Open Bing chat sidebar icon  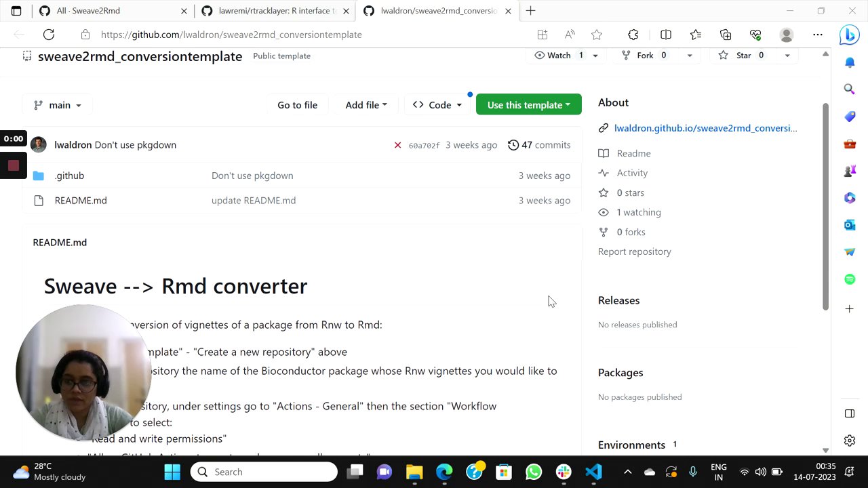click(x=850, y=35)
